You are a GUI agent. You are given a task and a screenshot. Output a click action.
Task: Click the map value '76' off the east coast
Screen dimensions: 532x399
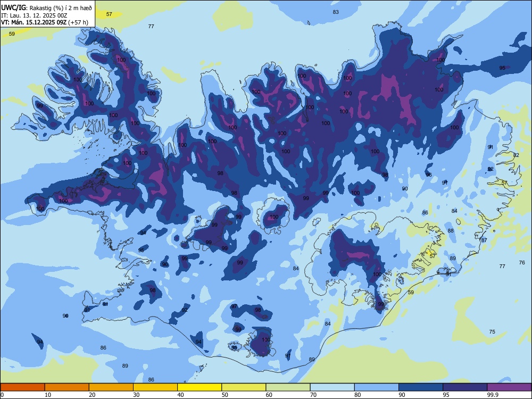522,262
